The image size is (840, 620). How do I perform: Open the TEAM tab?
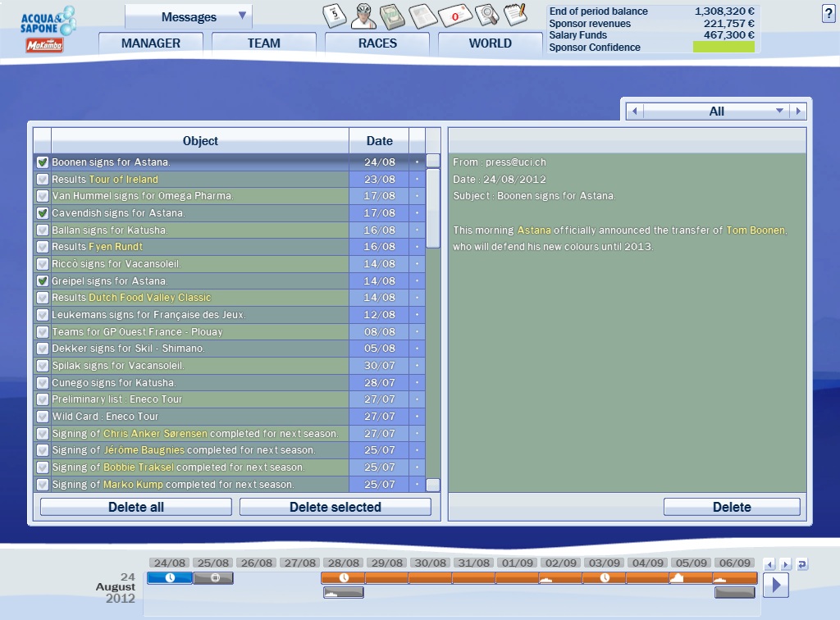click(x=263, y=43)
